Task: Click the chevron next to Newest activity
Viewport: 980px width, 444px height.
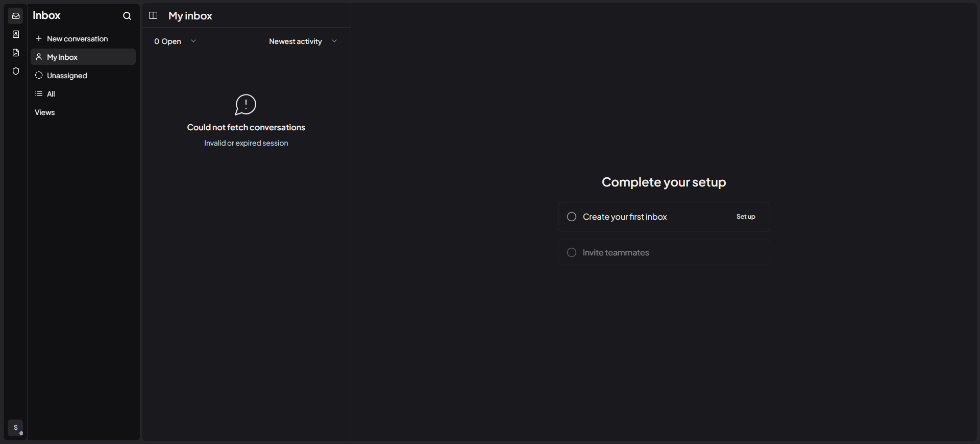Action: (x=334, y=41)
